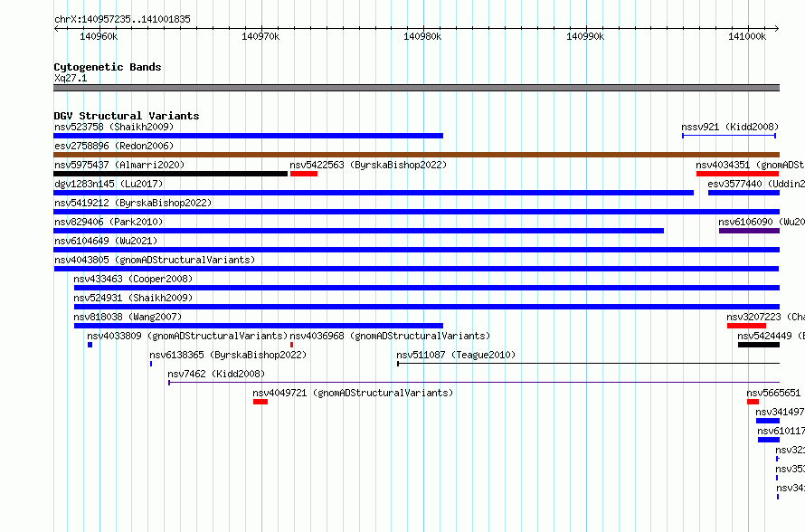The image size is (805, 532).
Task: Click the nsv4034351 variant label
Action: [750, 165]
